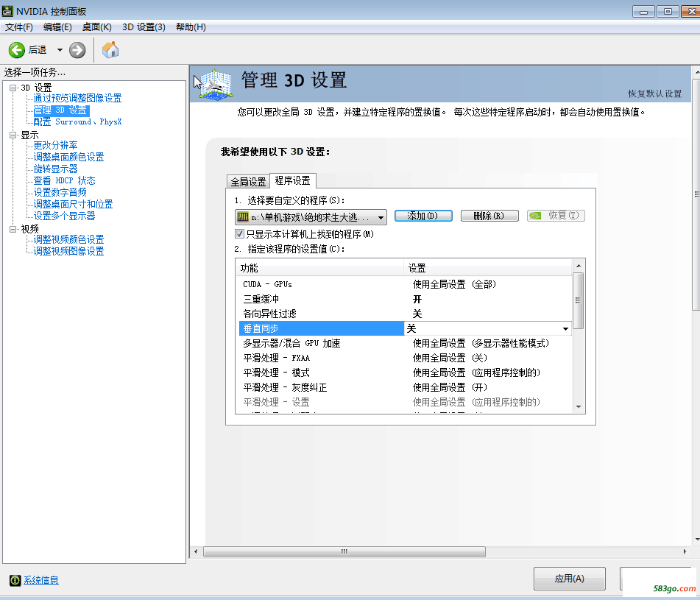The image size is (700, 600).
Task: Click the horizontal scrollbar left arrow
Action: click(196, 552)
